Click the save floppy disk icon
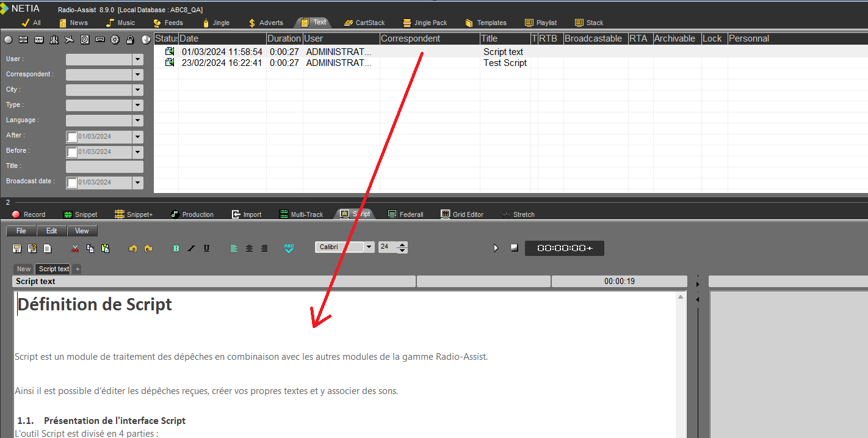 [x=17, y=248]
